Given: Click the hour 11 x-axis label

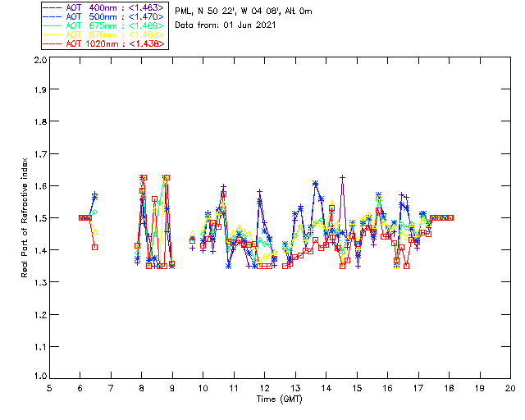Looking at the screenshot, I should coord(234,388).
